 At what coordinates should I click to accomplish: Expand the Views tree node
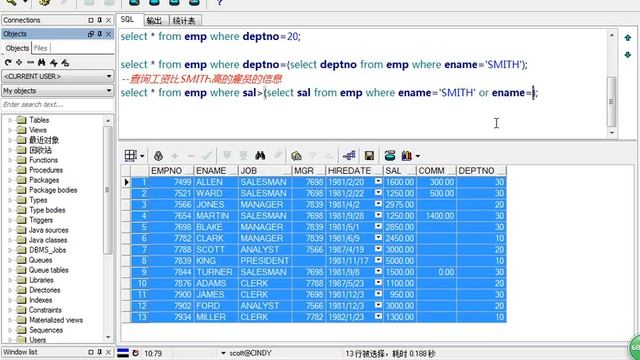pyautogui.click(x=11, y=130)
